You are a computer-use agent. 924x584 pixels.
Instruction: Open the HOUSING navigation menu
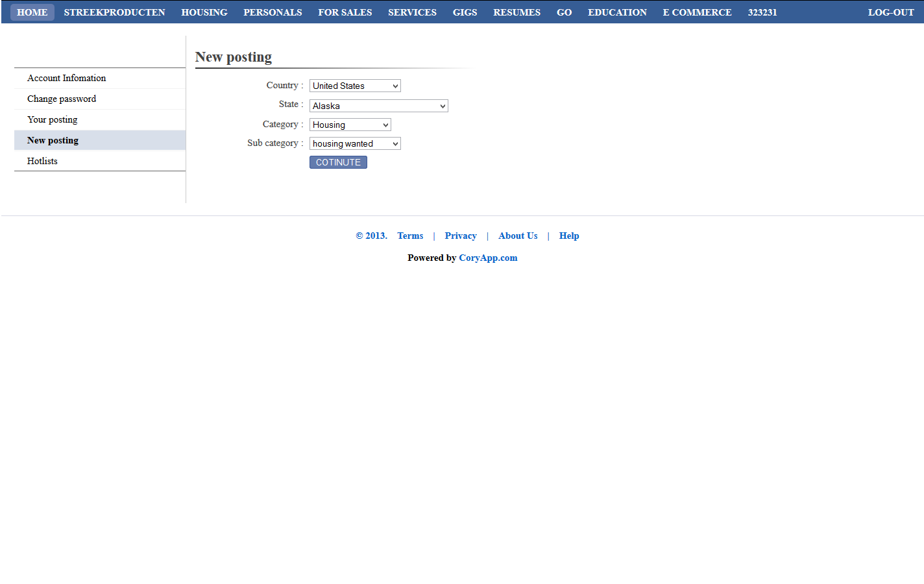204,12
